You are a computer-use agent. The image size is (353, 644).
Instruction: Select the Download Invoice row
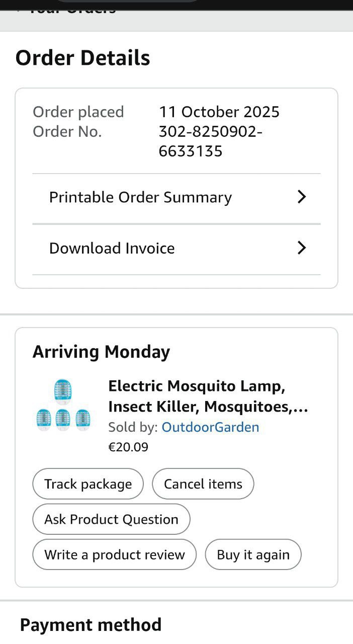click(112, 248)
